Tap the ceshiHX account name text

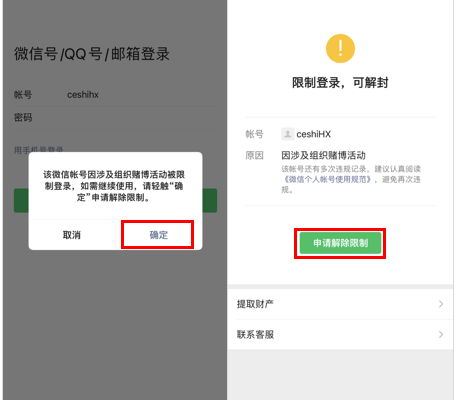tap(314, 134)
